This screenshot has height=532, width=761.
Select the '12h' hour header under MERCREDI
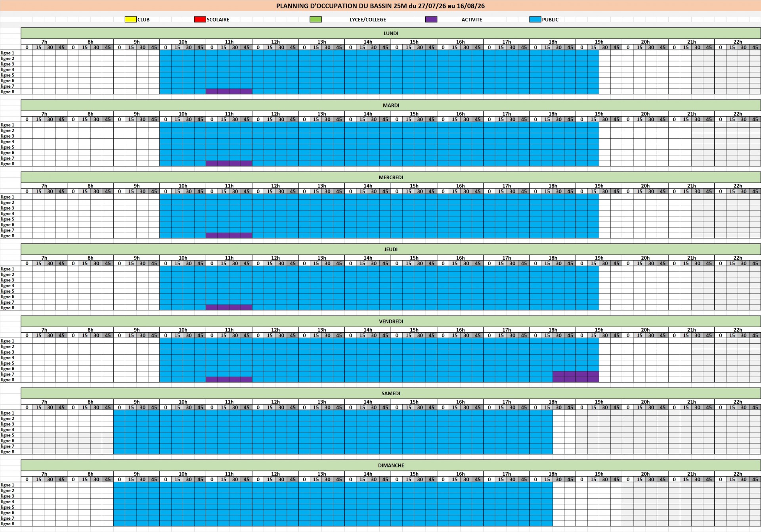275,186
